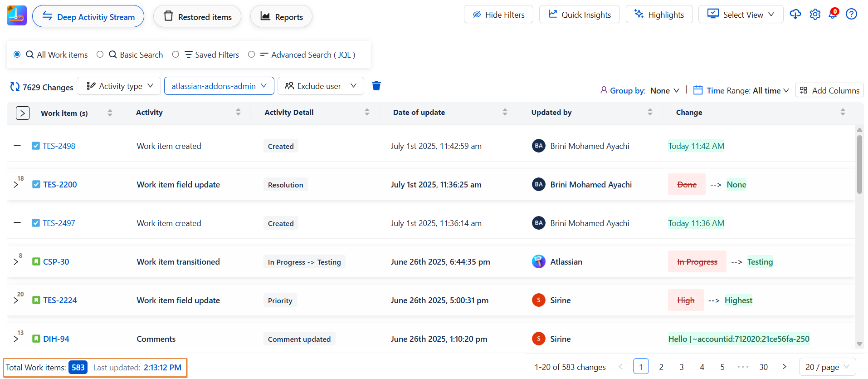Open the CSP-30 work item link
The width and height of the screenshot is (868, 379).
point(56,262)
